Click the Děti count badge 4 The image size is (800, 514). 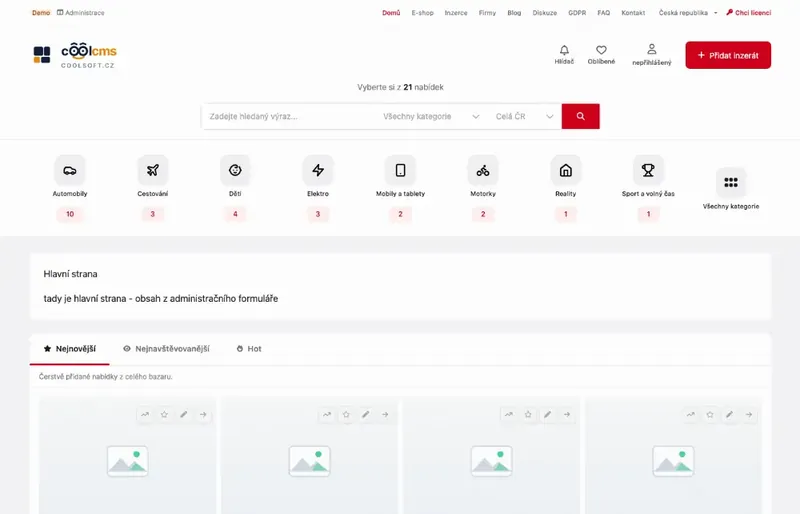coord(235,214)
